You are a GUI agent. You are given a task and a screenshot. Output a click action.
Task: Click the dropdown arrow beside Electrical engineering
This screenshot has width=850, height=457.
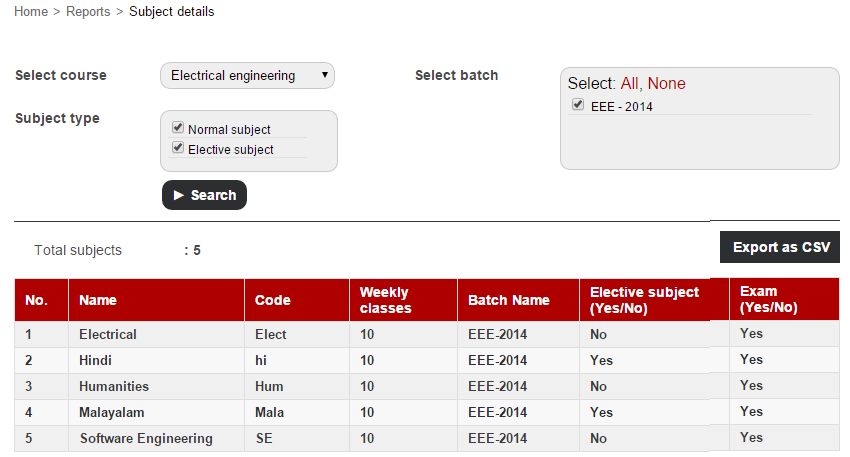pos(325,75)
